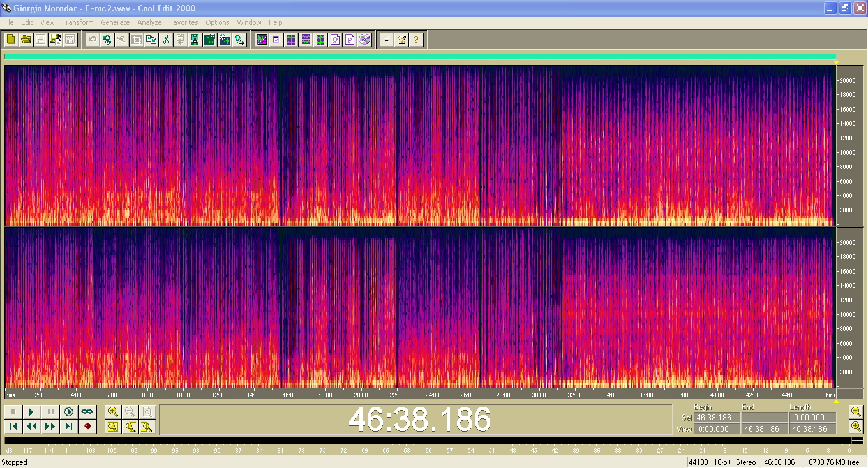Expand the Options menu

pyautogui.click(x=217, y=22)
